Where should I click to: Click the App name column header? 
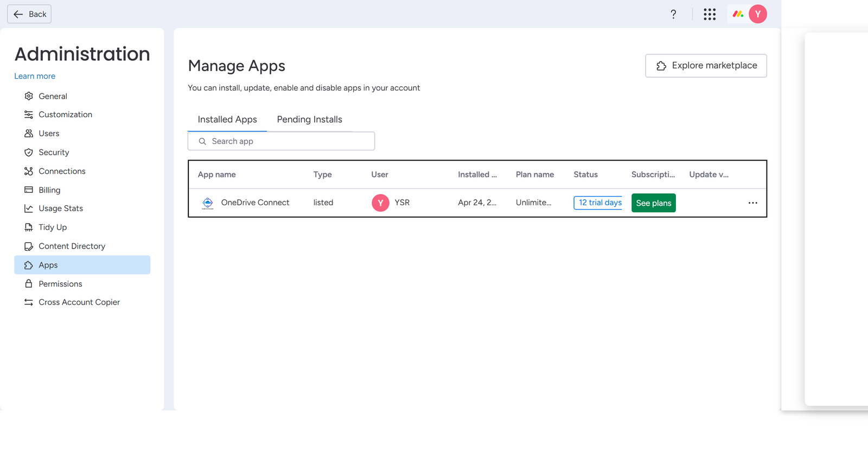coord(216,174)
